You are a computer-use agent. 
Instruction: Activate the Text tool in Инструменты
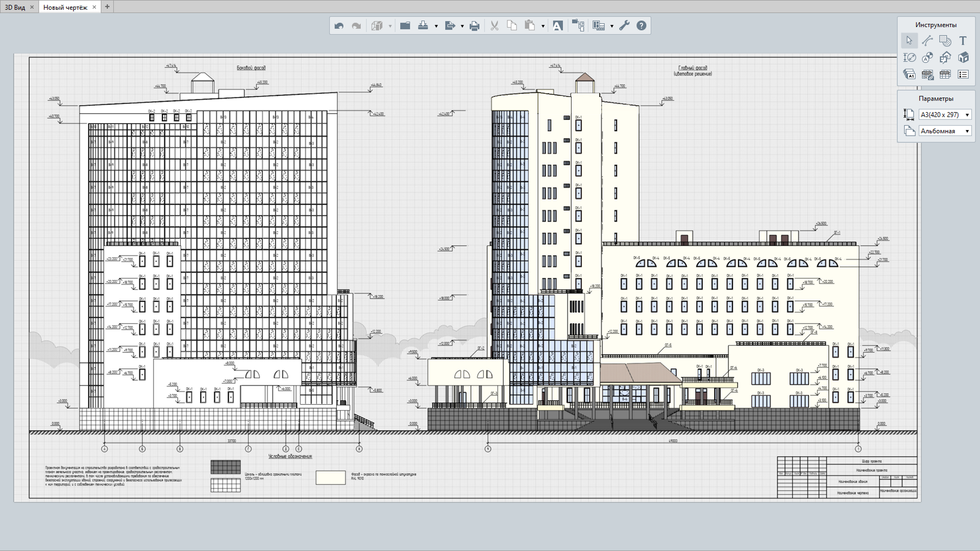tap(963, 41)
